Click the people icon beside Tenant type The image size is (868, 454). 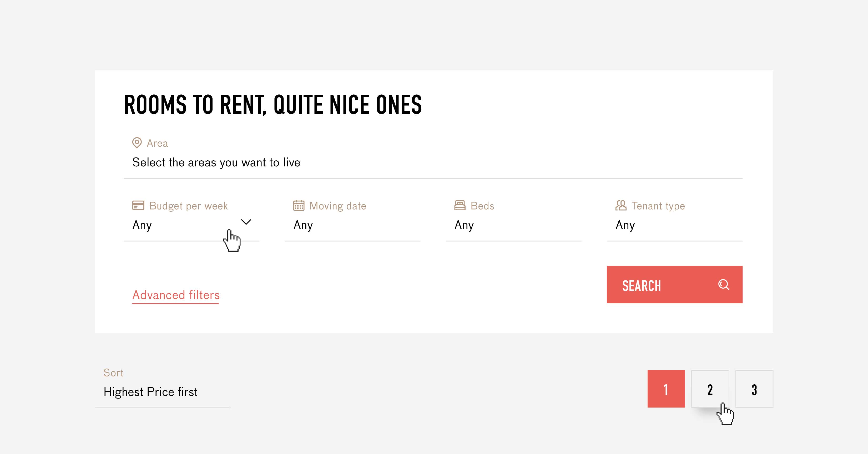621,206
